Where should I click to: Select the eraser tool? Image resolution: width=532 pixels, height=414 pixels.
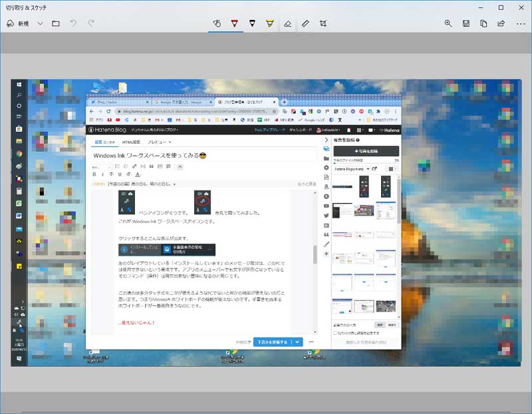(x=287, y=23)
